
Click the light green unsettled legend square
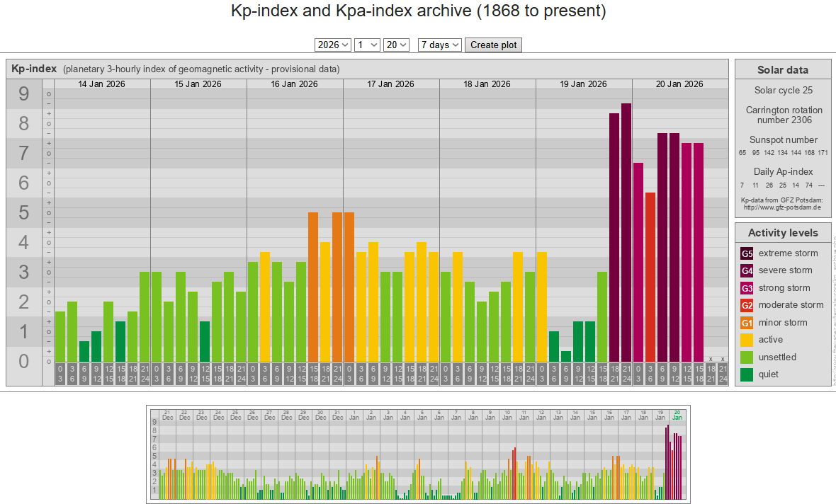(x=747, y=357)
